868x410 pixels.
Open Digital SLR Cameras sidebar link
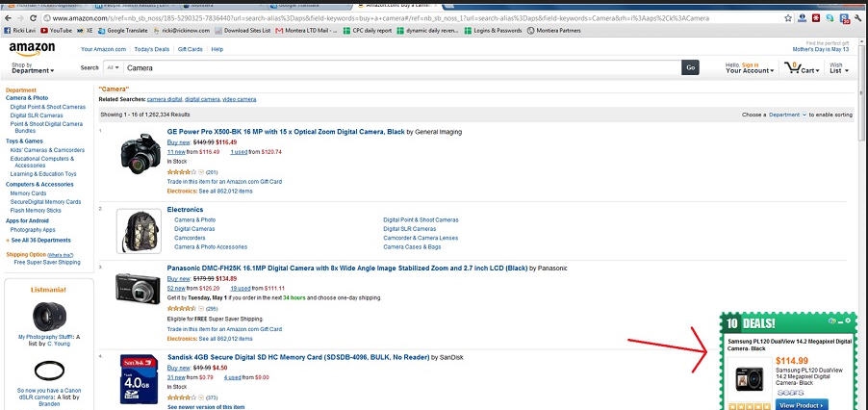click(37, 115)
